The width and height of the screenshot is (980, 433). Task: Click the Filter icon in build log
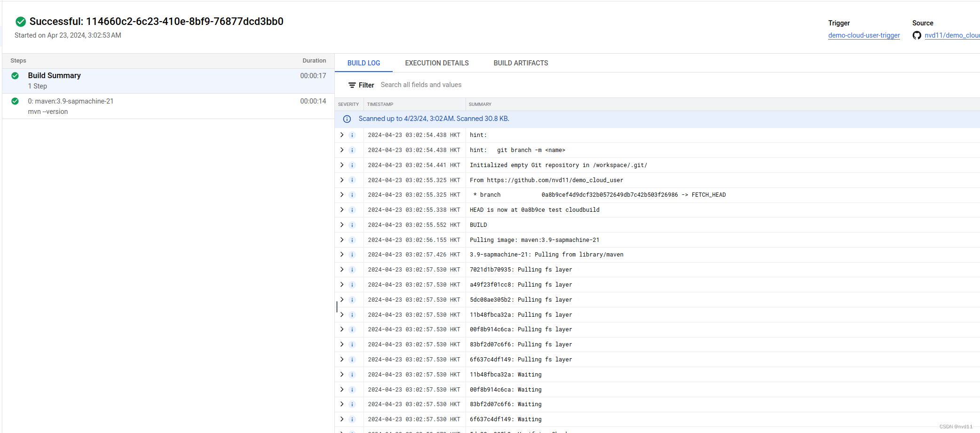352,85
